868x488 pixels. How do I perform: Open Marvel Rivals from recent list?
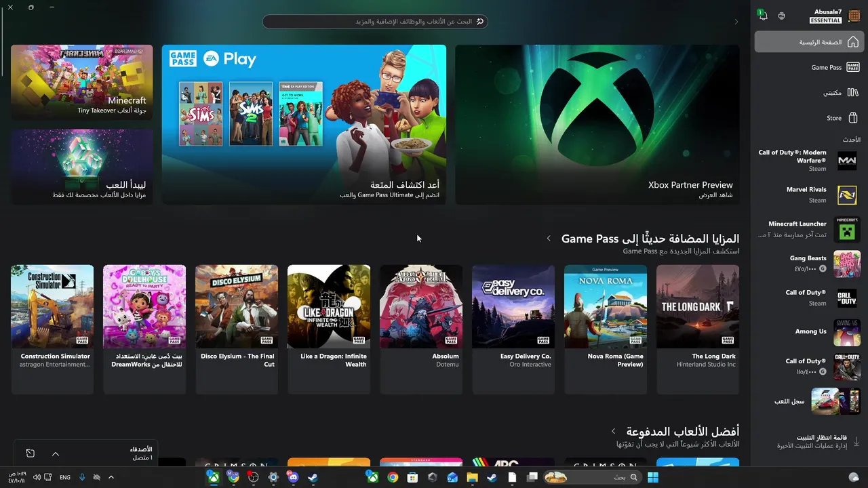coord(808,195)
